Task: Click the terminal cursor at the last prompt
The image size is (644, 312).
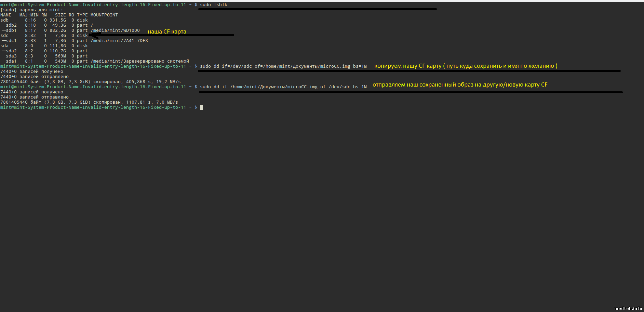Action: pyautogui.click(x=201, y=107)
